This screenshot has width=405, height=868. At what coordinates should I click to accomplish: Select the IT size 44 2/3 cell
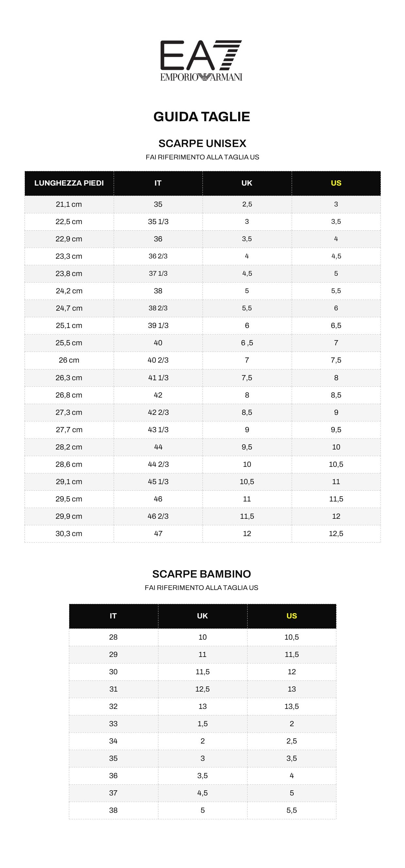point(158,464)
